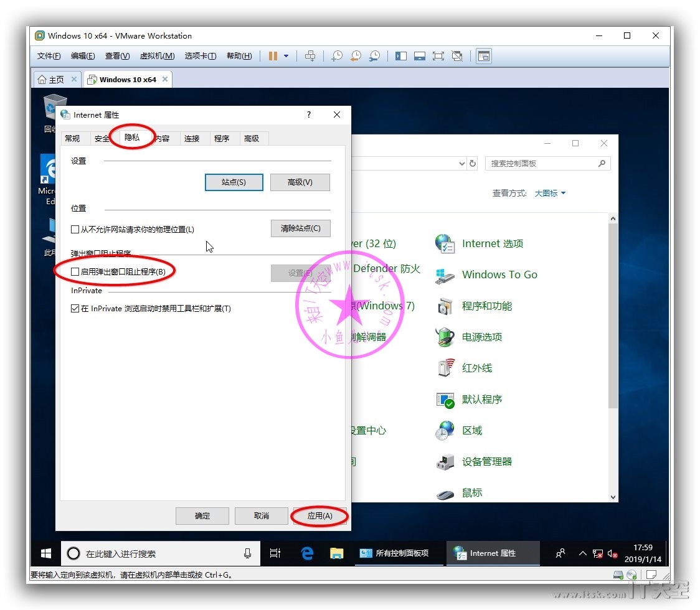Close the Windows 10 x64 VM tab
Viewport: 700px width, 610px height.
[165, 79]
